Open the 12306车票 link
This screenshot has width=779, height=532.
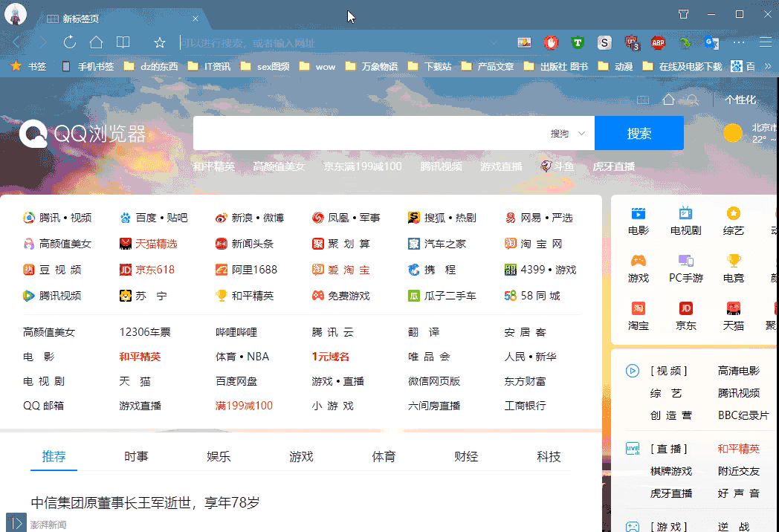145,332
